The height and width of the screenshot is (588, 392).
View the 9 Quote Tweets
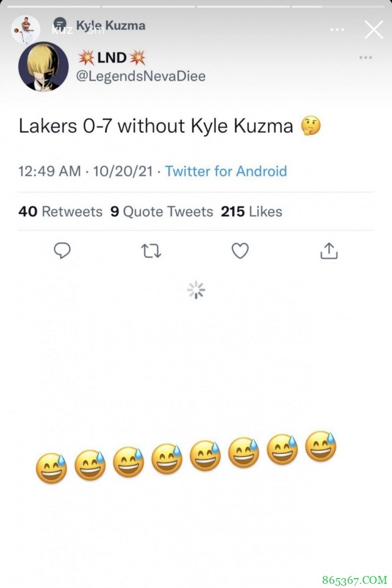[162, 212]
